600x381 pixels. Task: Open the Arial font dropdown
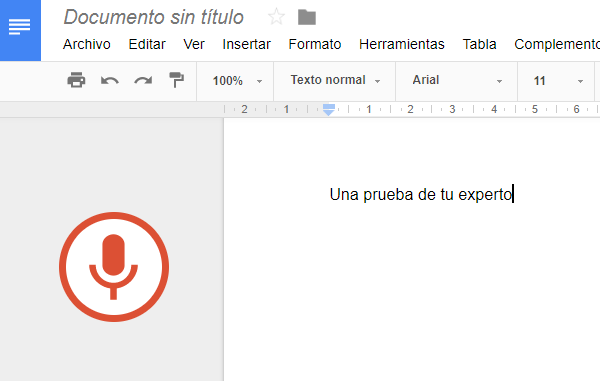(457, 80)
